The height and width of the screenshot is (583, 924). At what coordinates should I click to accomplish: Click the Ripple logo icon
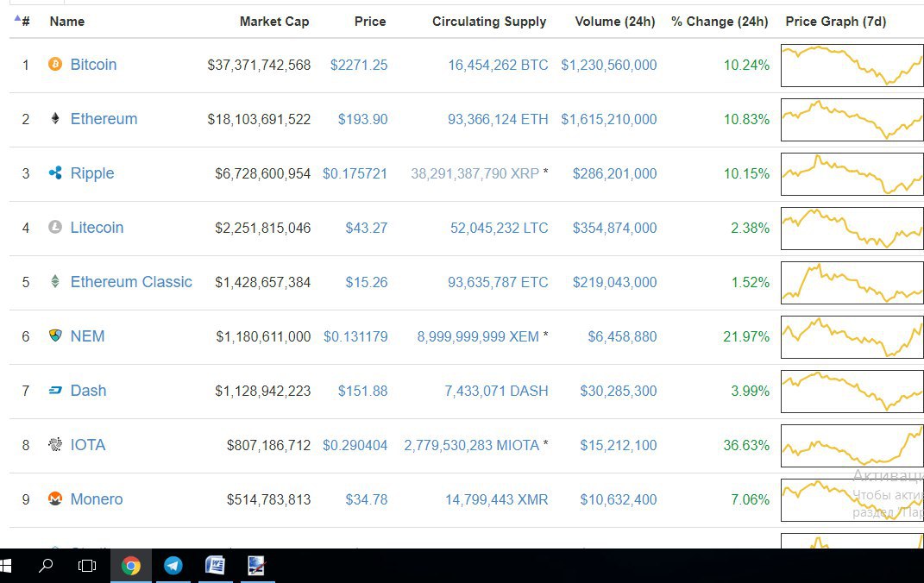point(55,172)
